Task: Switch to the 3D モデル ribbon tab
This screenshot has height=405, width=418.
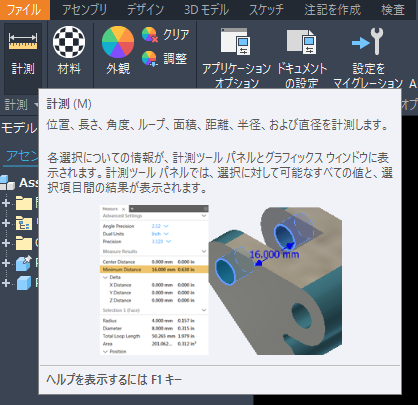Action: [x=207, y=10]
